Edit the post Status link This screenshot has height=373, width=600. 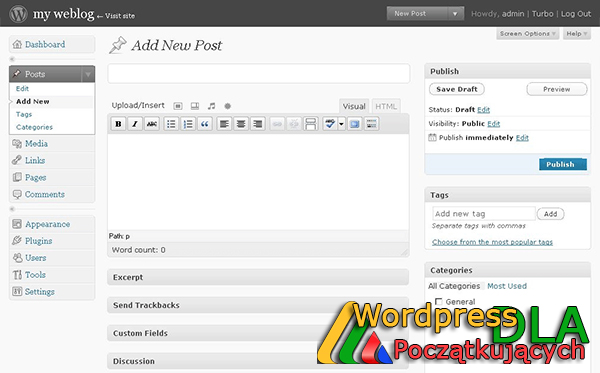pyautogui.click(x=483, y=110)
